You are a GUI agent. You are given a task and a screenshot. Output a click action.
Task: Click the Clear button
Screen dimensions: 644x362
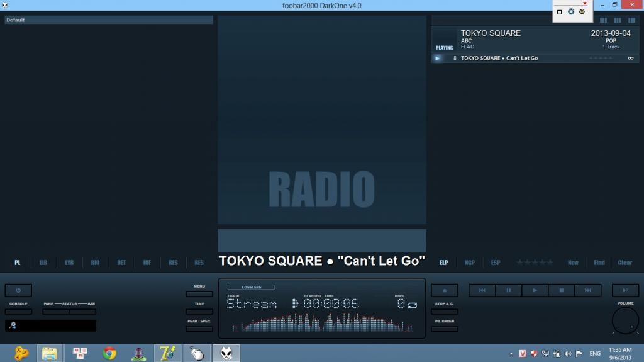tap(625, 263)
